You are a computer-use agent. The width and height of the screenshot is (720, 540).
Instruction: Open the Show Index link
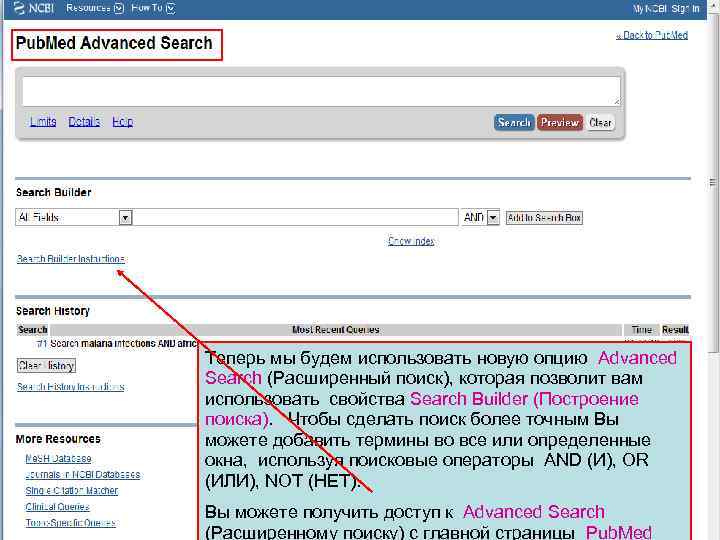[x=411, y=241]
